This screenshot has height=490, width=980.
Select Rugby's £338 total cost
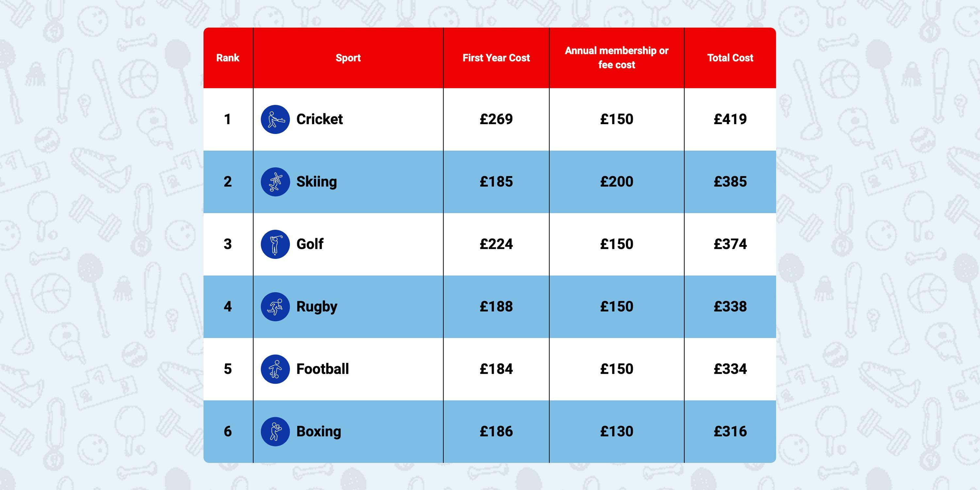[x=730, y=307]
